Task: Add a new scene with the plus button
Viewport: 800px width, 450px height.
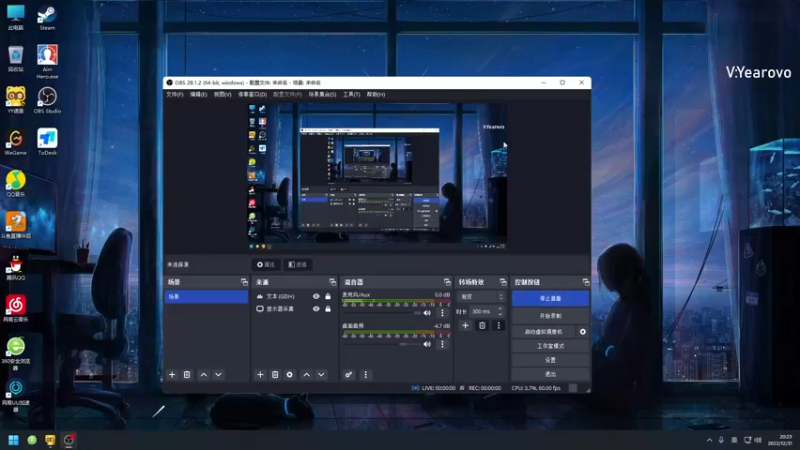Action: click(x=172, y=374)
